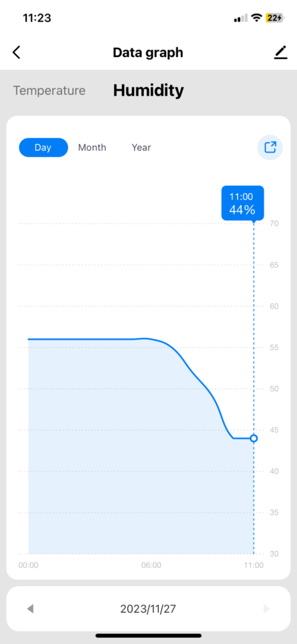This screenshot has height=644, width=297.
Task: Switch to the Temperature tab
Action: pyautogui.click(x=49, y=91)
